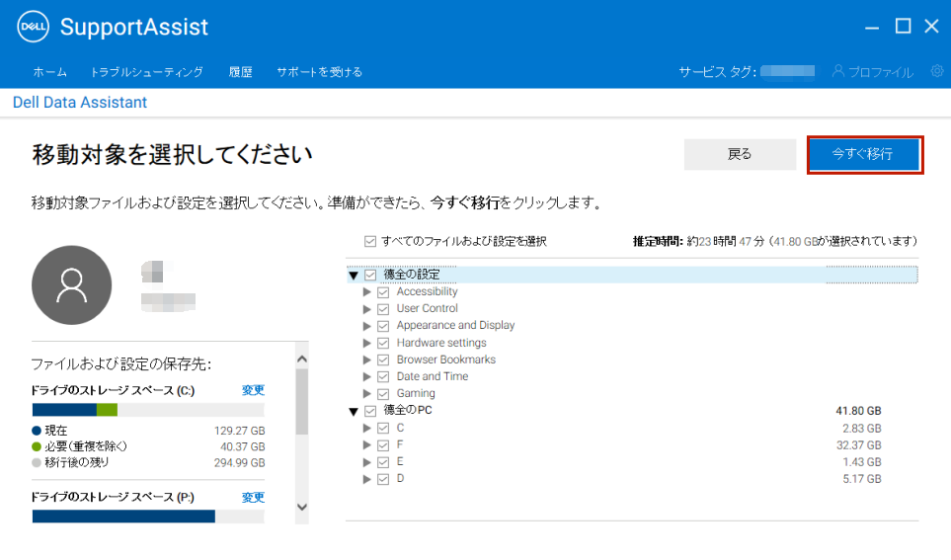Click the user avatar circle
The image size is (951, 560).
click(x=71, y=285)
